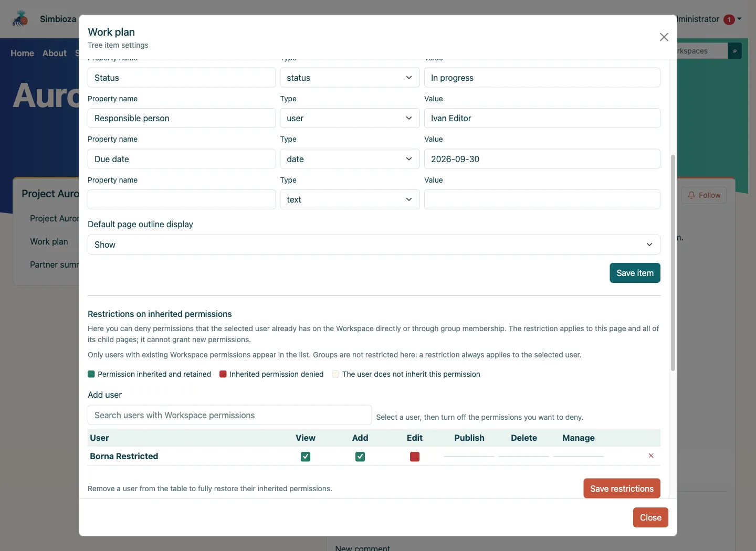Viewport: 756px width, 551px height.
Task: Click the Save restrictions button
Action: [x=622, y=489]
